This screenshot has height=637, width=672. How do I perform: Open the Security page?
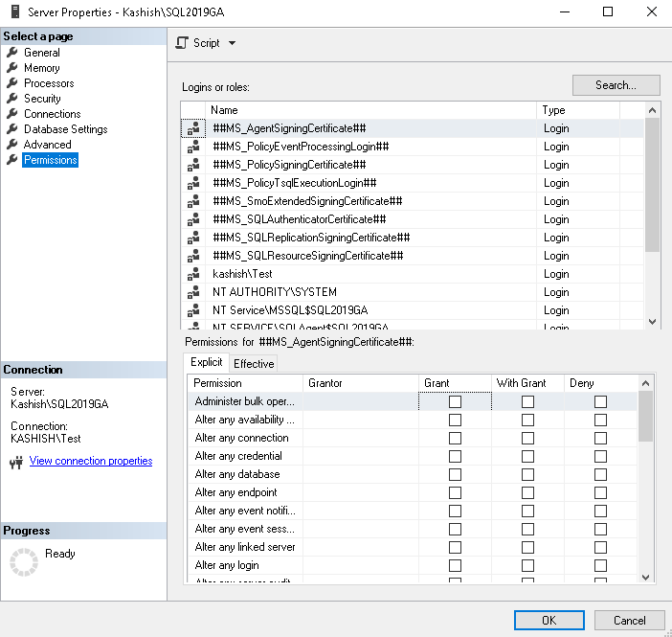(x=42, y=99)
